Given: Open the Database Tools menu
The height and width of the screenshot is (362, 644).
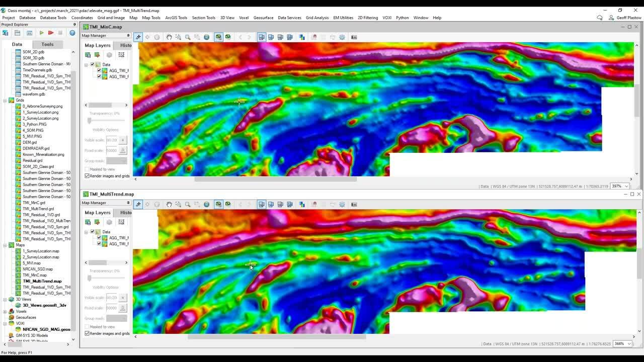Looking at the screenshot, I should (x=53, y=18).
